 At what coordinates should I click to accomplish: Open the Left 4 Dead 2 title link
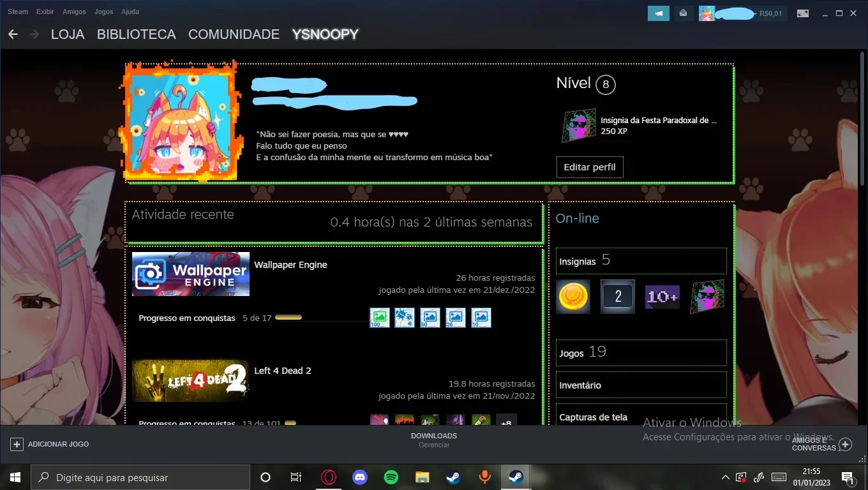click(x=283, y=371)
